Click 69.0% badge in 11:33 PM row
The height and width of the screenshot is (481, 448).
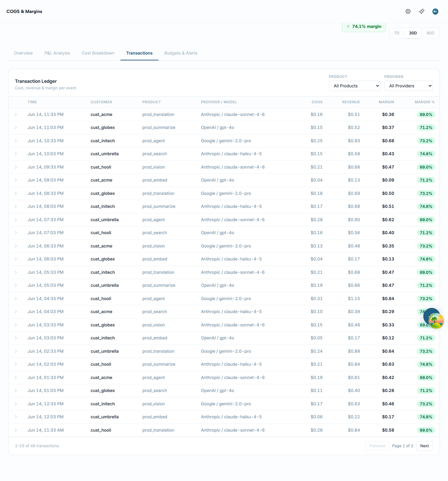pyautogui.click(x=426, y=114)
